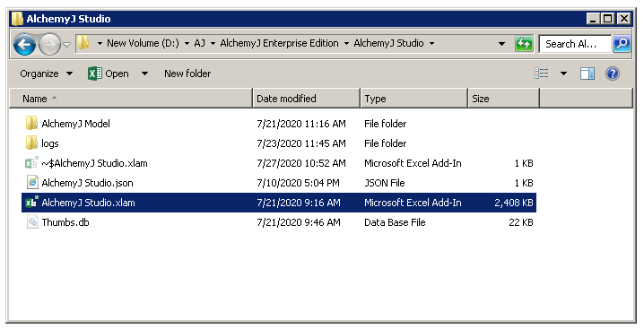Image resolution: width=644 pixels, height=329 pixels.
Task: Expand the arrow after AJ breadcrumb
Action: 213,43
